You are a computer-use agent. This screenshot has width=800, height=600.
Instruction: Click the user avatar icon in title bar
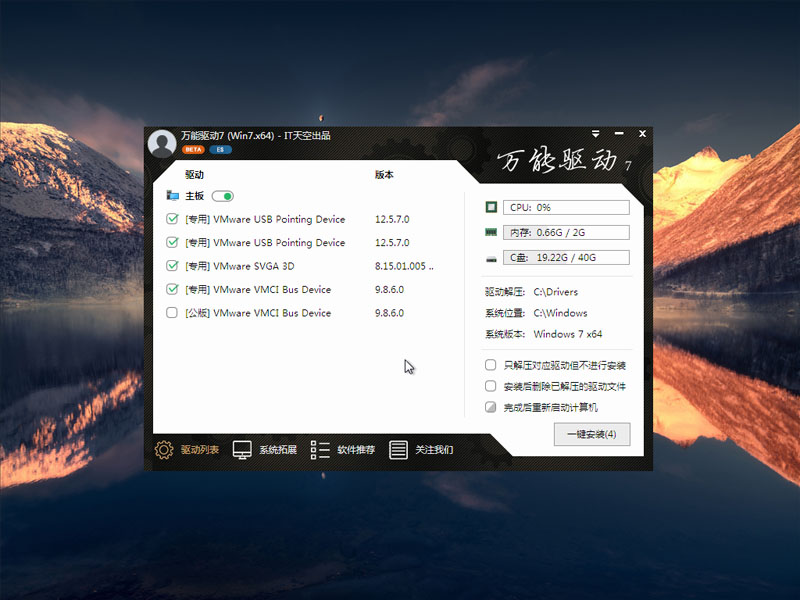pyautogui.click(x=162, y=143)
